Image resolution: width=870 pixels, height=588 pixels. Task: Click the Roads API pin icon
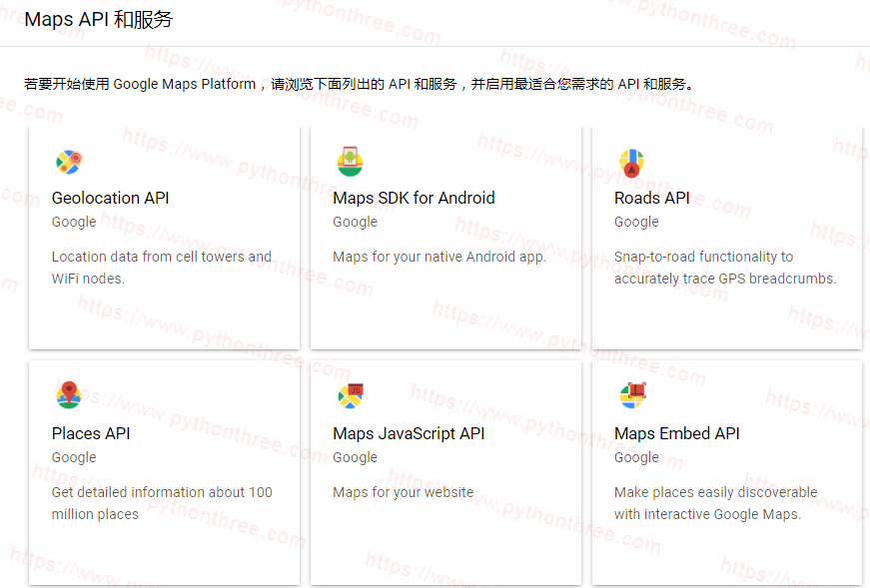point(631,163)
